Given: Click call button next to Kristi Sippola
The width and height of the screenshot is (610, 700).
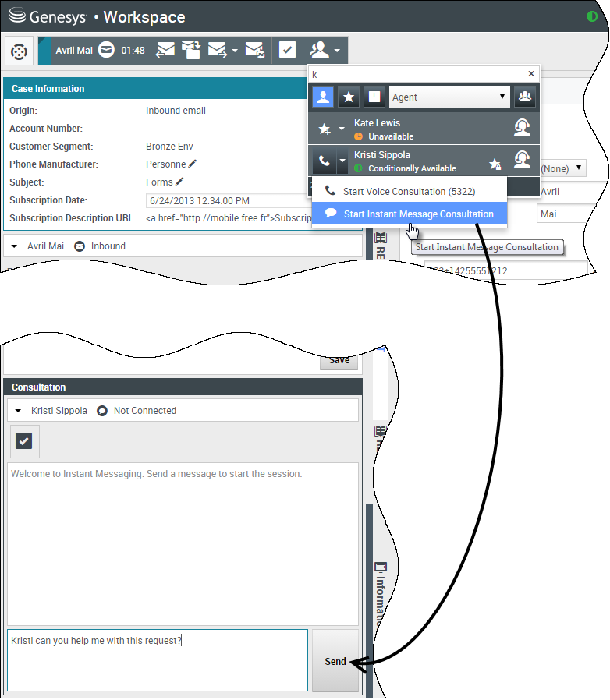Looking at the screenshot, I should pyautogui.click(x=325, y=162).
